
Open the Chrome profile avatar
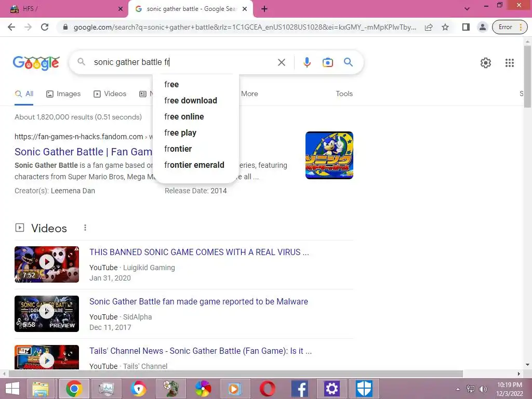(x=482, y=27)
